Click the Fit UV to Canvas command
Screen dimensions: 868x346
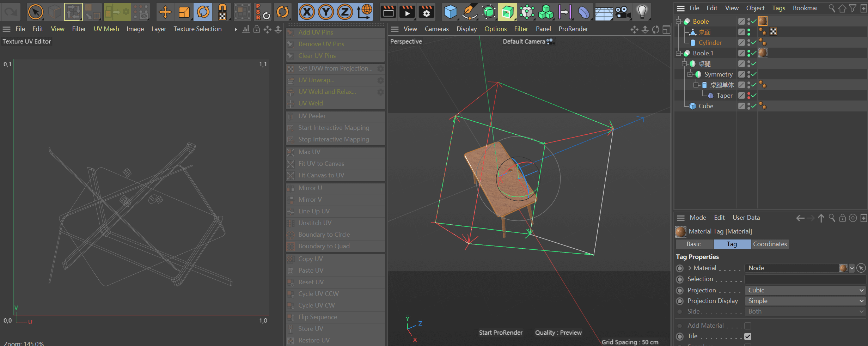click(335, 164)
